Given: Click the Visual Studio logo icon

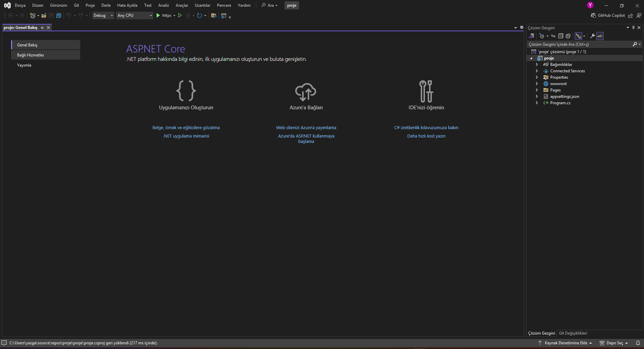Looking at the screenshot, I should (7, 5).
